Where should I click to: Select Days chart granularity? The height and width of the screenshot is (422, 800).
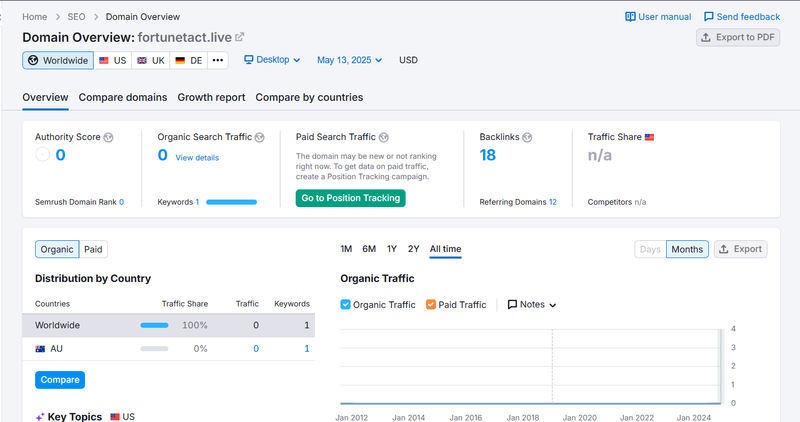pos(650,250)
